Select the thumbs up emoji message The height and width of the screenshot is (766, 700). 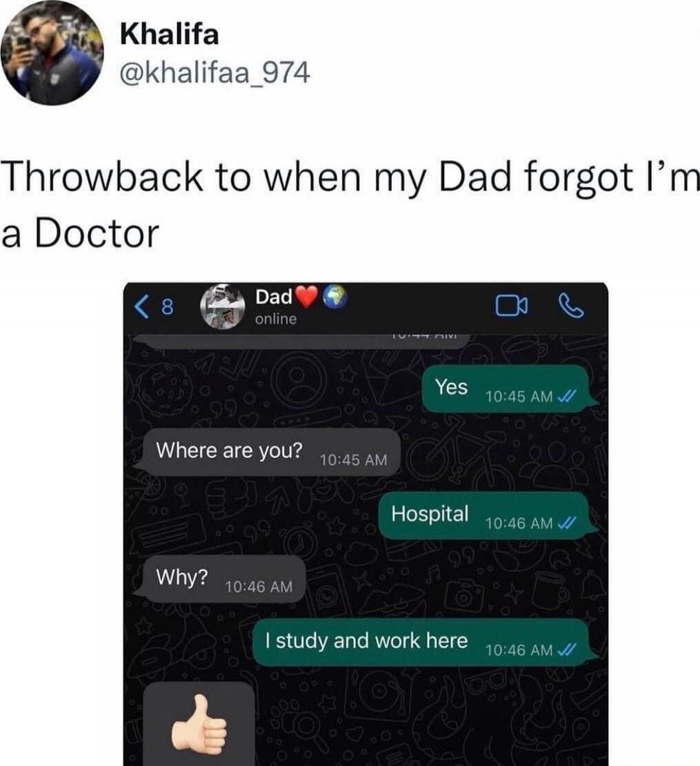pyautogui.click(x=199, y=724)
